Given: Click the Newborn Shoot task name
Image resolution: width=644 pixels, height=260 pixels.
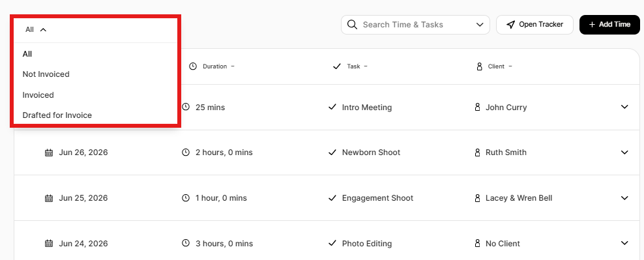Looking at the screenshot, I should point(372,152).
